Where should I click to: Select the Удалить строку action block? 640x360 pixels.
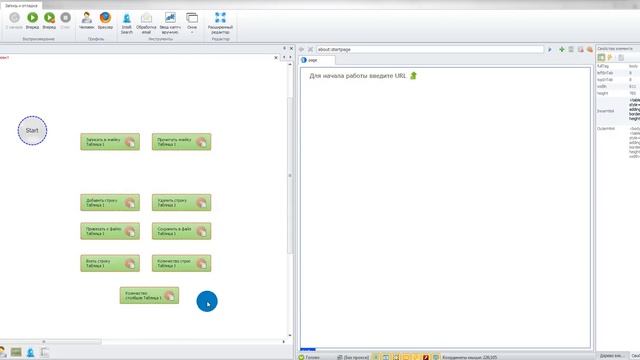[181, 202]
